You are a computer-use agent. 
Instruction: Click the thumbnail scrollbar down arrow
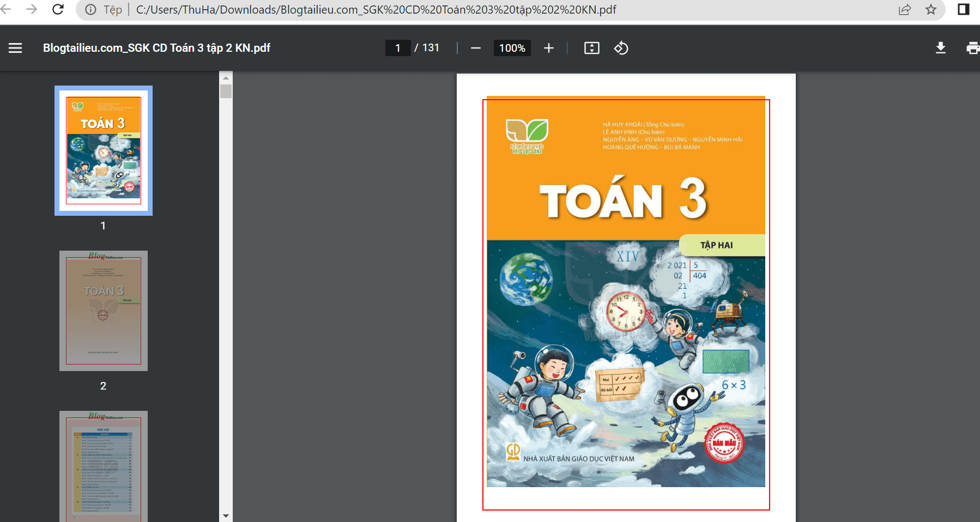coord(226,515)
